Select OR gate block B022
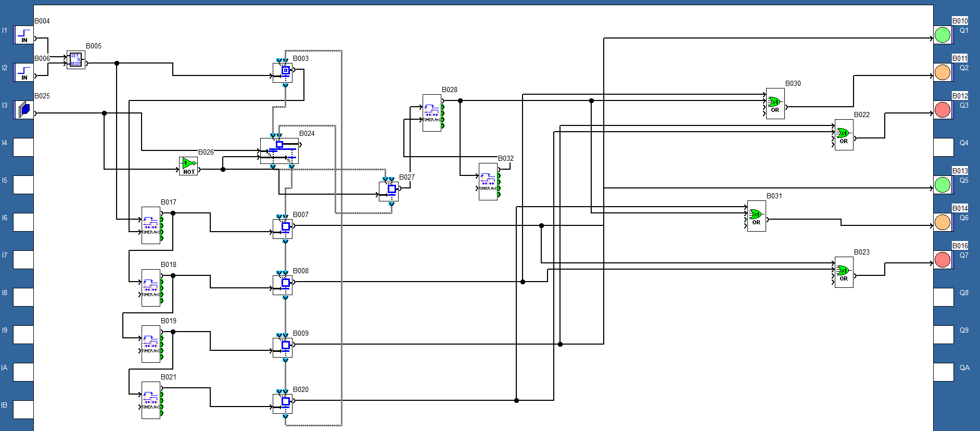The width and height of the screenshot is (980, 431). tap(844, 135)
